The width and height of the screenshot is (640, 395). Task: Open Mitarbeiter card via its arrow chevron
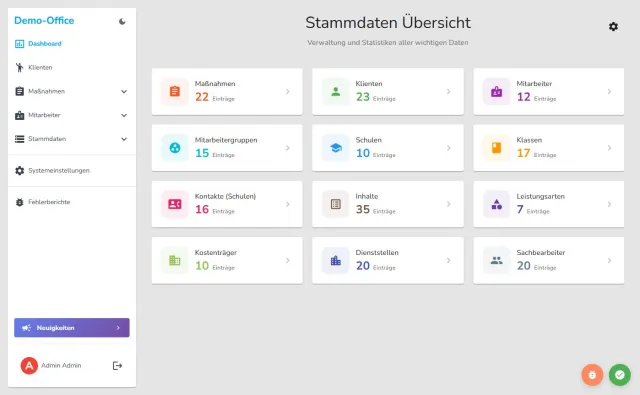pos(609,91)
